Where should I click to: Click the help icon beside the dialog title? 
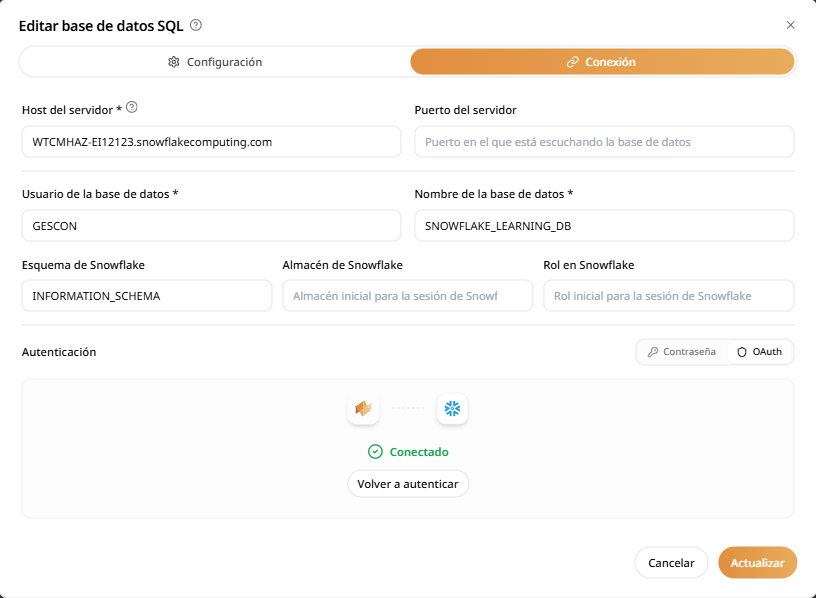point(196,25)
